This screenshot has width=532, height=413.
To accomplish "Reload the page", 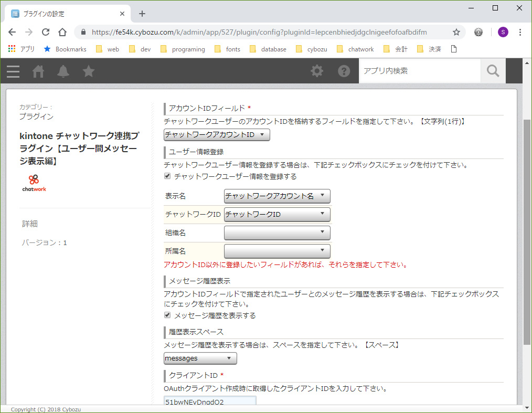I will (46, 32).
